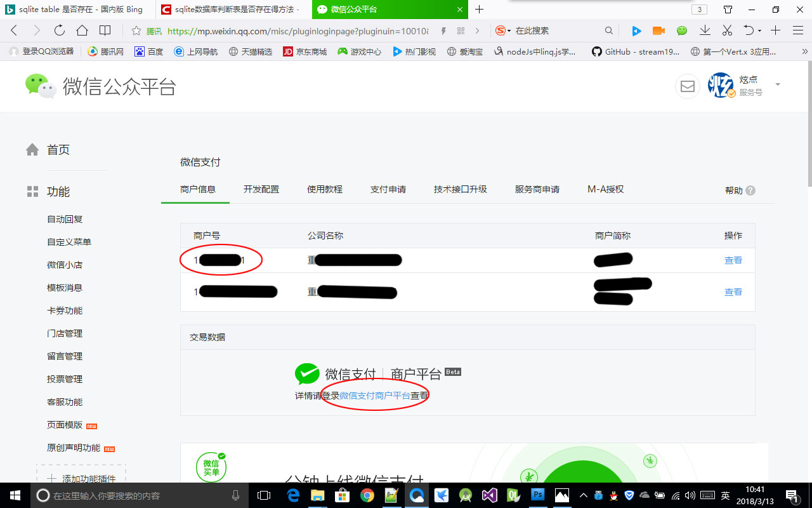Click the tab count badge 3
This screenshot has height=508, width=812.
click(x=699, y=10)
